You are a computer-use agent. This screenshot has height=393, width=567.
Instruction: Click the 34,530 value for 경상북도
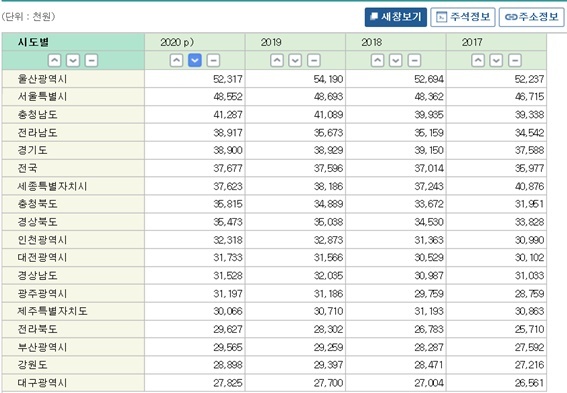click(x=429, y=222)
